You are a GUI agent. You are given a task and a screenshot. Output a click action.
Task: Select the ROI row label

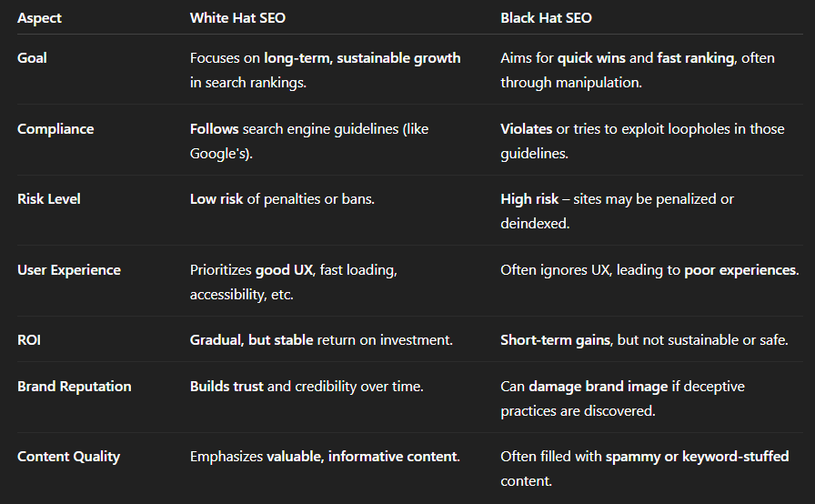[29, 340]
